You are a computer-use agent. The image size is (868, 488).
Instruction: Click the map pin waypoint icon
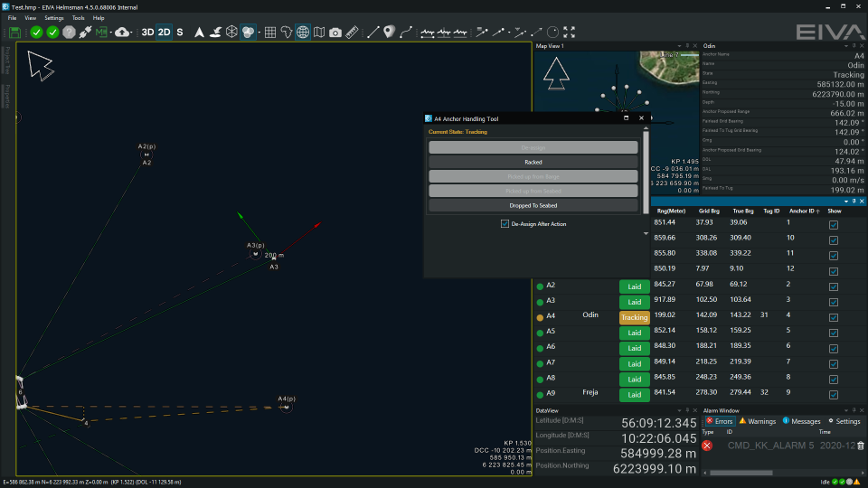click(389, 33)
